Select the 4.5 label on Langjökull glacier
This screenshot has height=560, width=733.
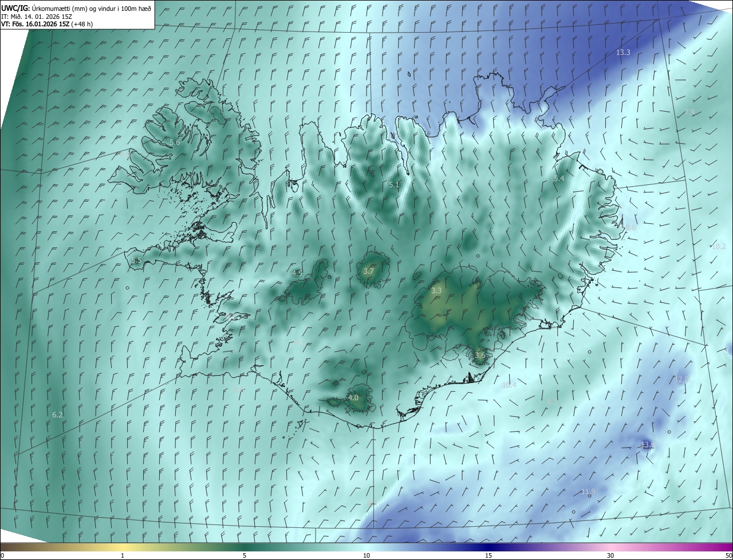297,274
